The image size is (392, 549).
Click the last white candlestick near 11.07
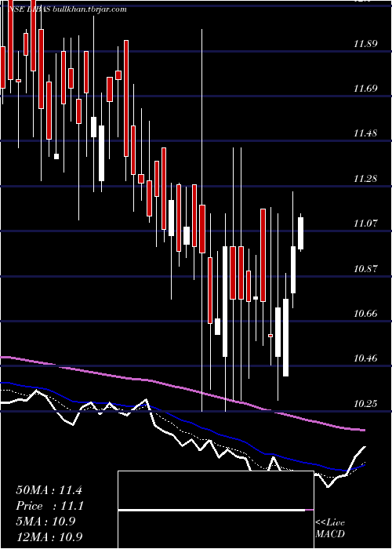(300, 233)
